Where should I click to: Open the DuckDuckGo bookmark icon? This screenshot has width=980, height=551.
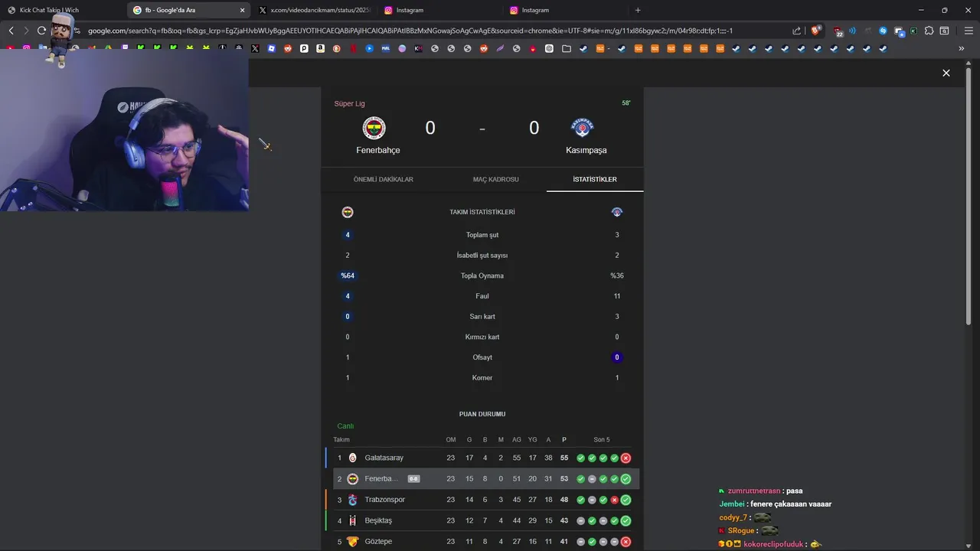pyautogui.click(x=337, y=48)
